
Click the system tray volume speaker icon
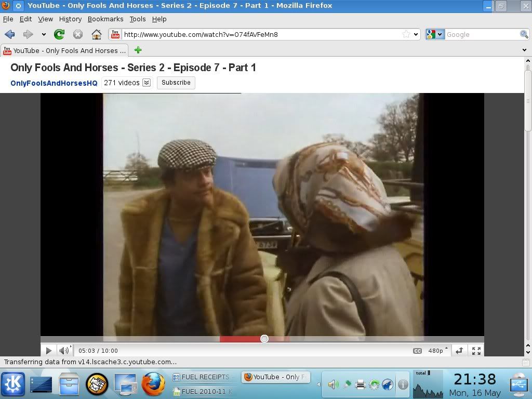pyautogui.click(x=333, y=384)
